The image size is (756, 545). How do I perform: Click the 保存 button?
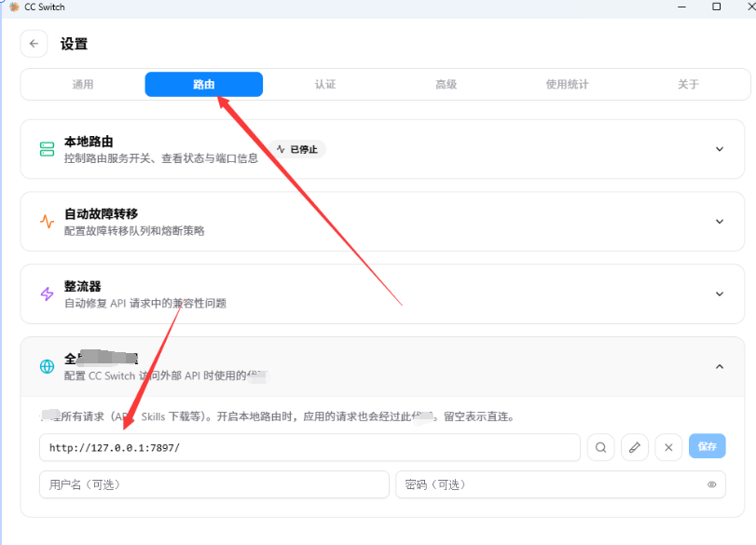tap(707, 446)
